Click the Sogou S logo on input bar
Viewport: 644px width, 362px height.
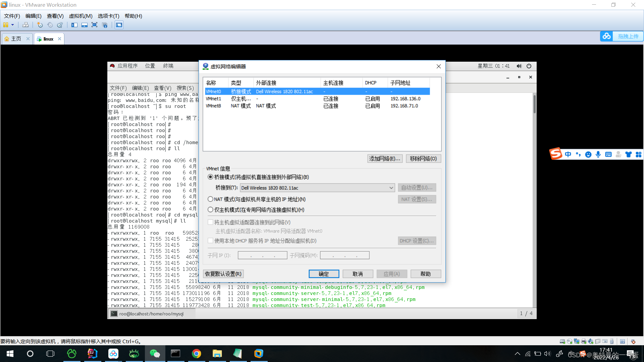tap(556, 154)
